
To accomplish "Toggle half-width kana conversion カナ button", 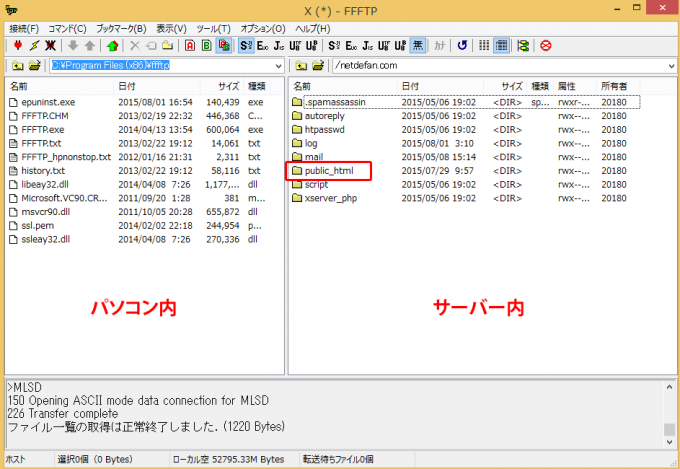I will click(x=440, y=45).
